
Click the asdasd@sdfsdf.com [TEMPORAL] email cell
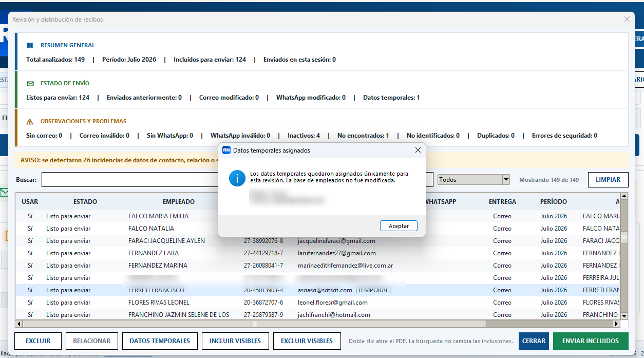pyautogui.click(x=344, y=290)
